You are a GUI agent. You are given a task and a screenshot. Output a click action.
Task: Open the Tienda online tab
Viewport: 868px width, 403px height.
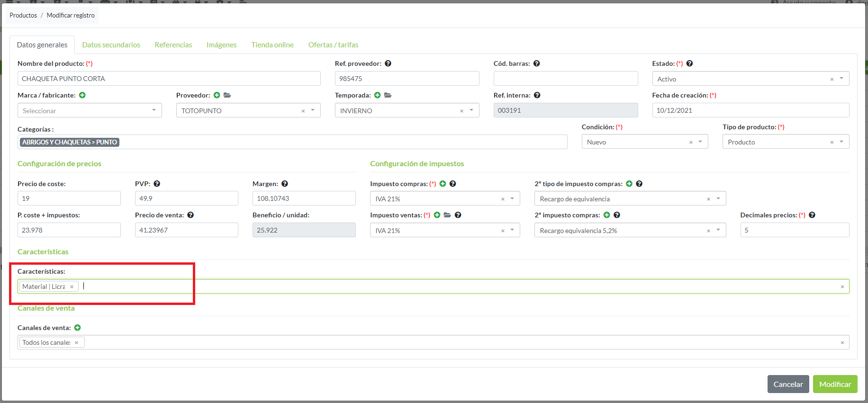point(272,45)
